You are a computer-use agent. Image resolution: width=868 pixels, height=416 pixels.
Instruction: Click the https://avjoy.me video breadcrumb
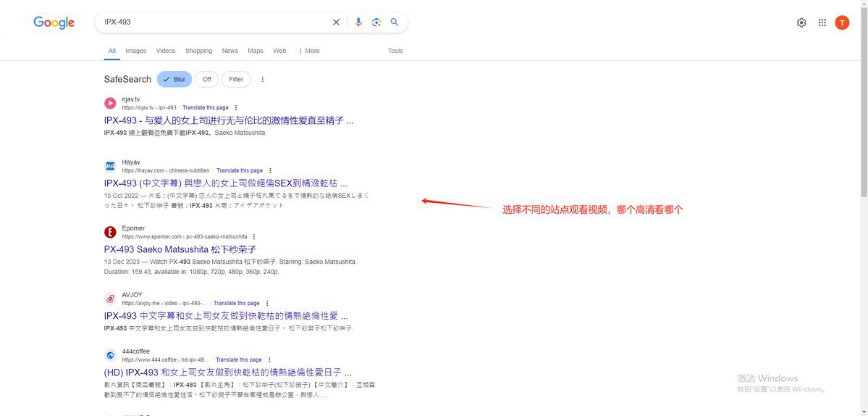[x=165, y=303]
